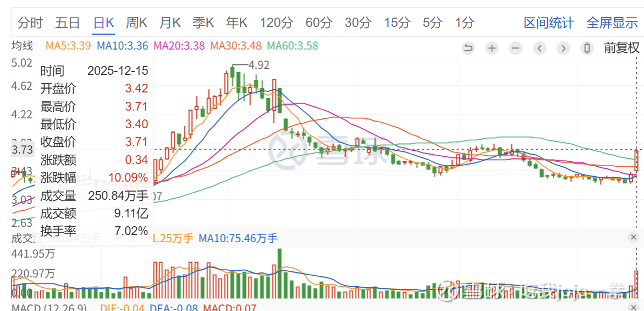The height and width of the screenshot is (311, 644).
Task: Switch to the 周K weekly tab
Action: pyautogui.click(x=136, y=23)
